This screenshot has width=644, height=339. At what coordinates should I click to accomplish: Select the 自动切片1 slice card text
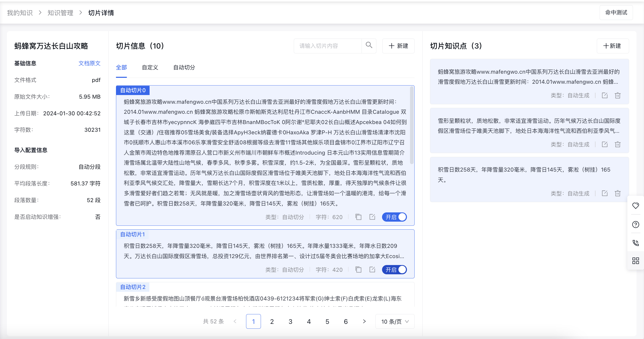tap(264, 251)
